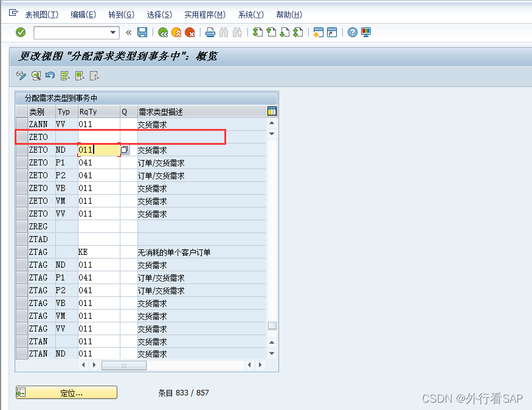The width and height of the screenshot is (532, 410).
Task: Click the Save floppy disk icon
Action: click(x=142, y=32)
